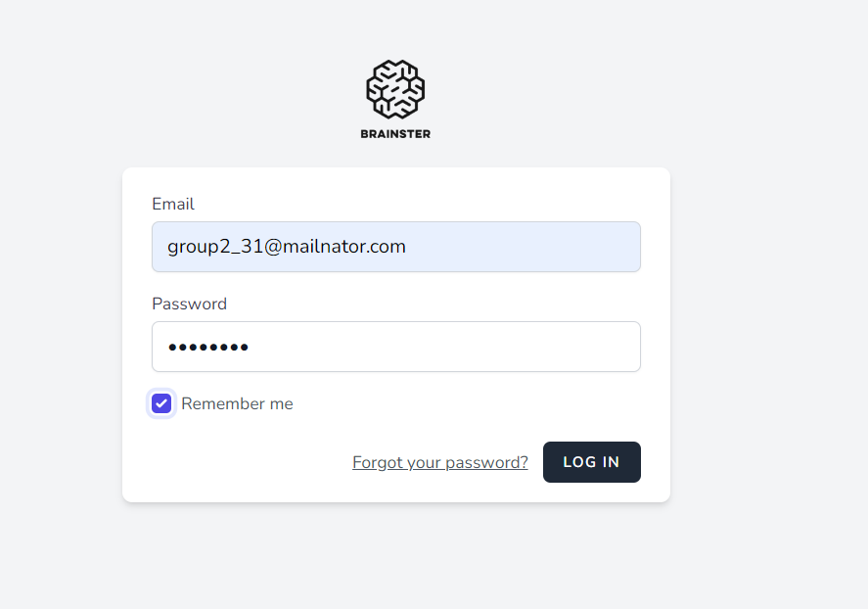Screen dimensions: 868x609
Task: Click the word 'password' in the Forgot link
Action: click(x=486, y=462)
